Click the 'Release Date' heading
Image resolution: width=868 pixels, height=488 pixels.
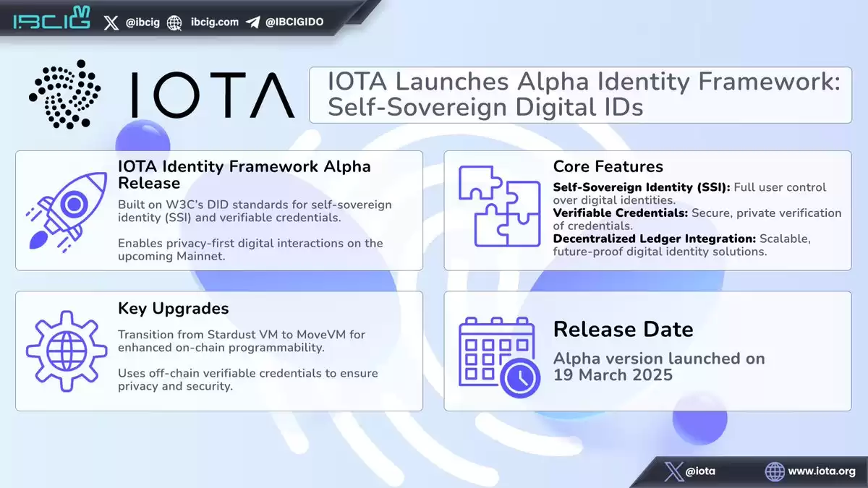tap(624, 330)
